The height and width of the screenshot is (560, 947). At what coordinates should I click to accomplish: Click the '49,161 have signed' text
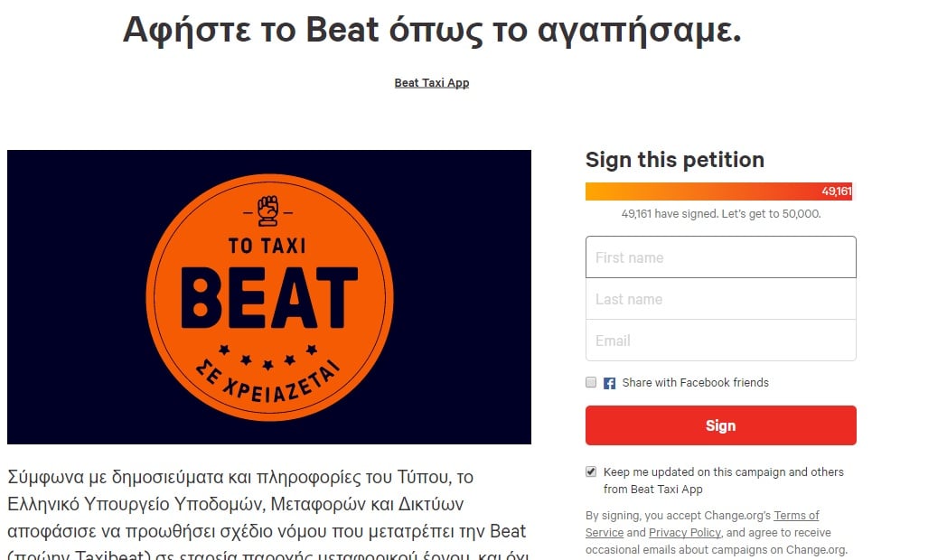[x=720, y=214]
